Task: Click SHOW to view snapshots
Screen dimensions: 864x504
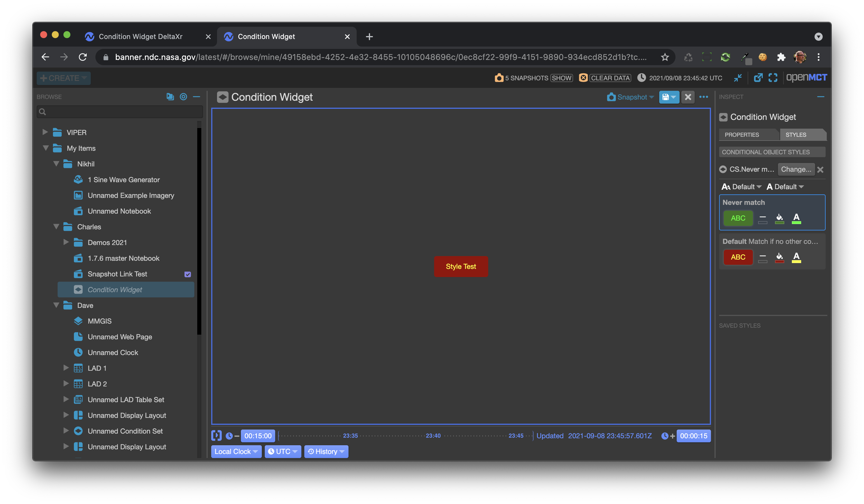Action: coord(561,78)
